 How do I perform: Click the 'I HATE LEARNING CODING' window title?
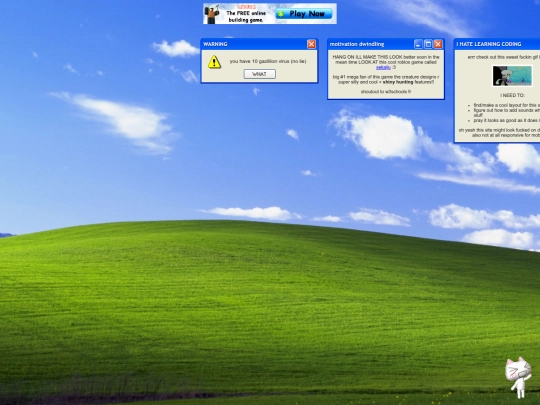tap(489, 44)
